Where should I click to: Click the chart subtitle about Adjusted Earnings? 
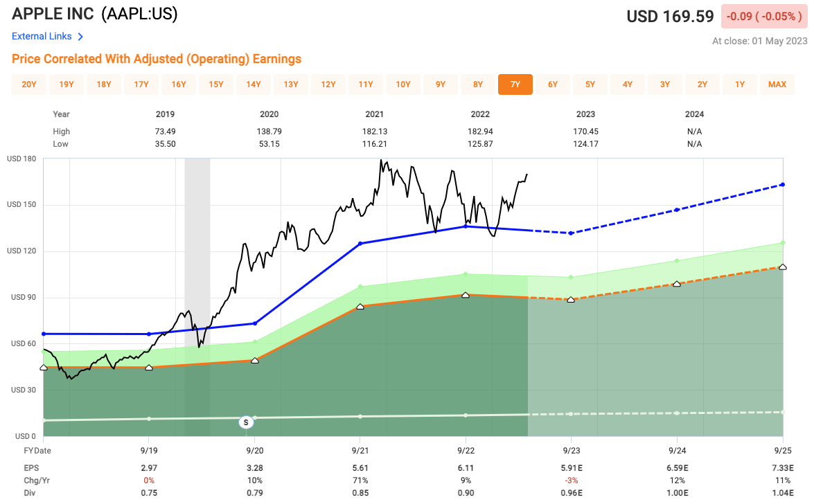tap(157, 59)
